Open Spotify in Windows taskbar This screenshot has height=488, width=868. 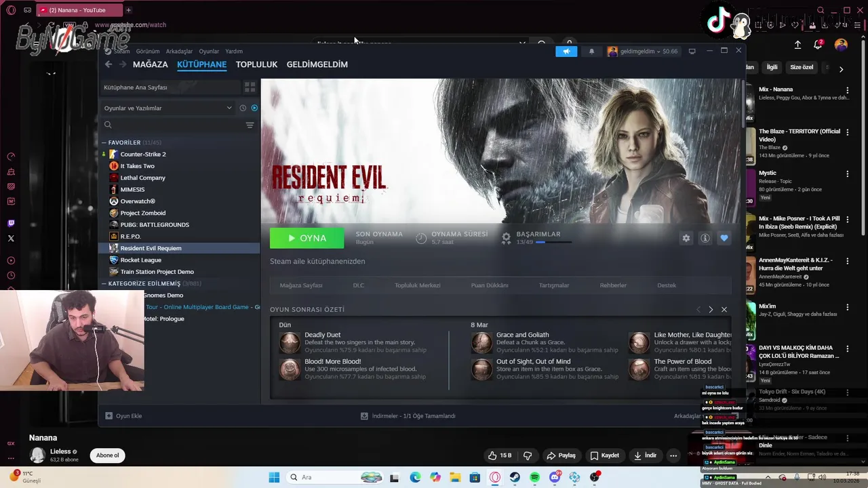[x=535, y=478]
